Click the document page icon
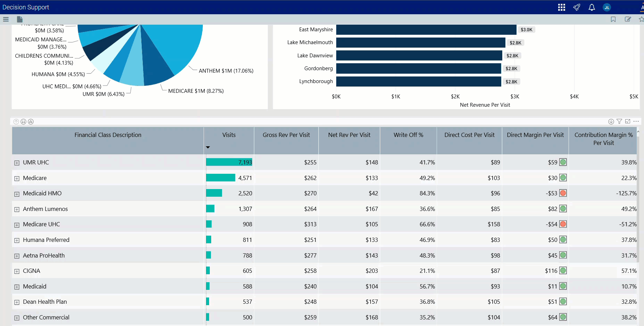 click(x=20, y=19)
